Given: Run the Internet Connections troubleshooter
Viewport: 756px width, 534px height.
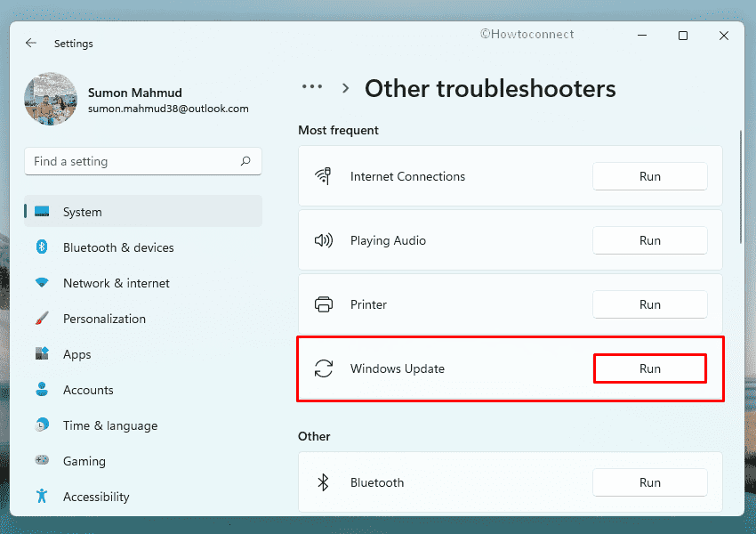Looking at the screenshot, I should [x=650, y=176].
